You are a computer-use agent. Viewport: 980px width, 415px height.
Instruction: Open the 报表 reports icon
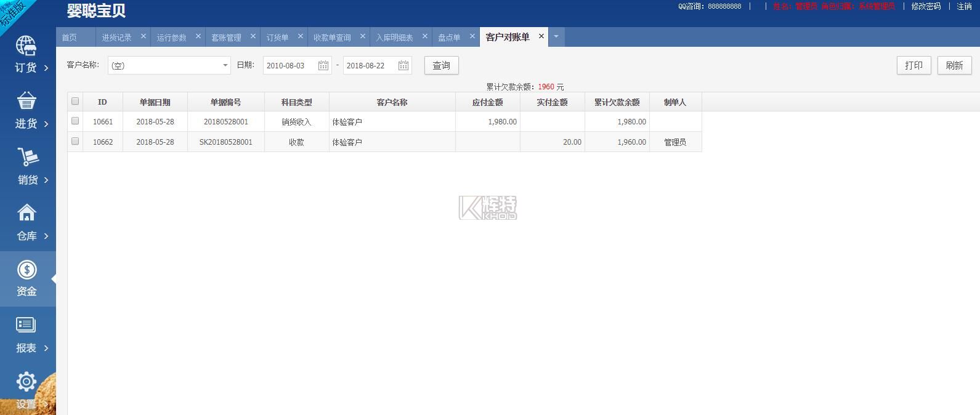point(26,325)
